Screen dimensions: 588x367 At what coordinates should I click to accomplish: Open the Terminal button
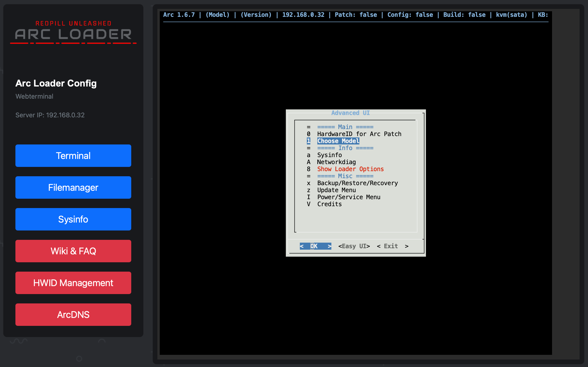pyautogui.click(x=73, y=156)
